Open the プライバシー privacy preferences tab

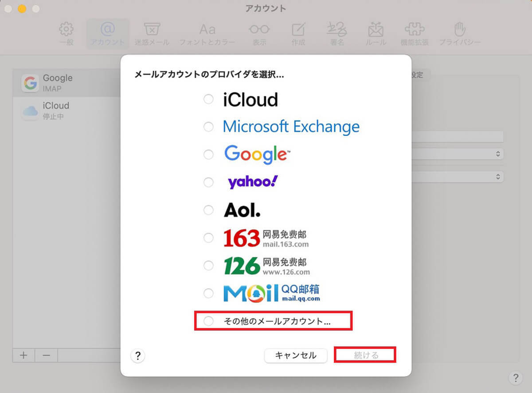click(460, 34)
